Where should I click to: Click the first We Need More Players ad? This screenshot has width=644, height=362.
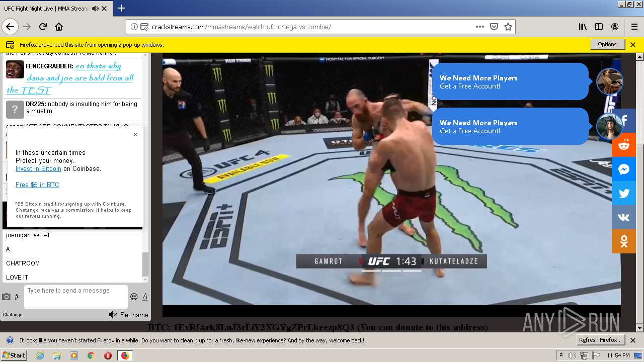[510, 81]
